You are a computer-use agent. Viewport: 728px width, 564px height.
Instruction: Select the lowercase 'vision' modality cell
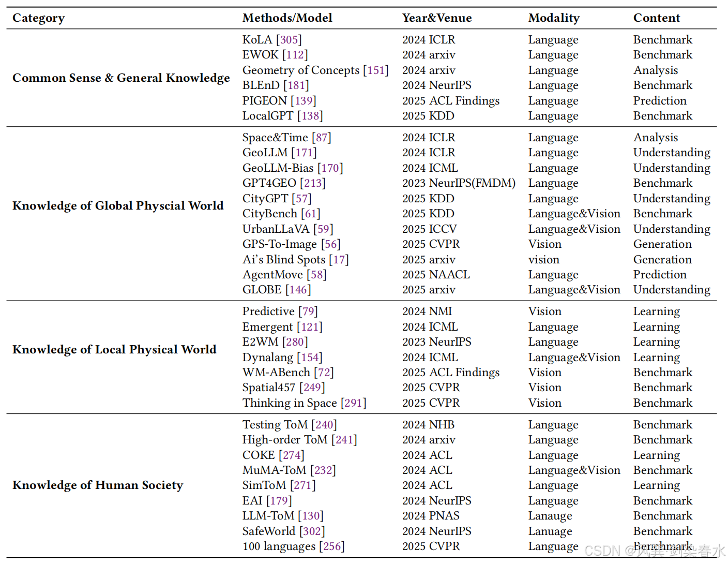point(544,260)
